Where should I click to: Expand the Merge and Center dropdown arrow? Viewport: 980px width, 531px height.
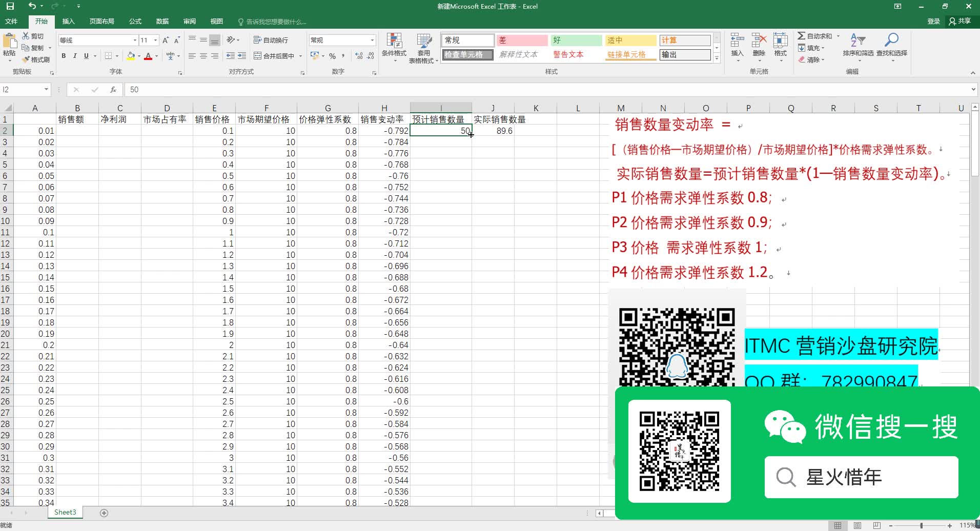[x=300, y=56]
